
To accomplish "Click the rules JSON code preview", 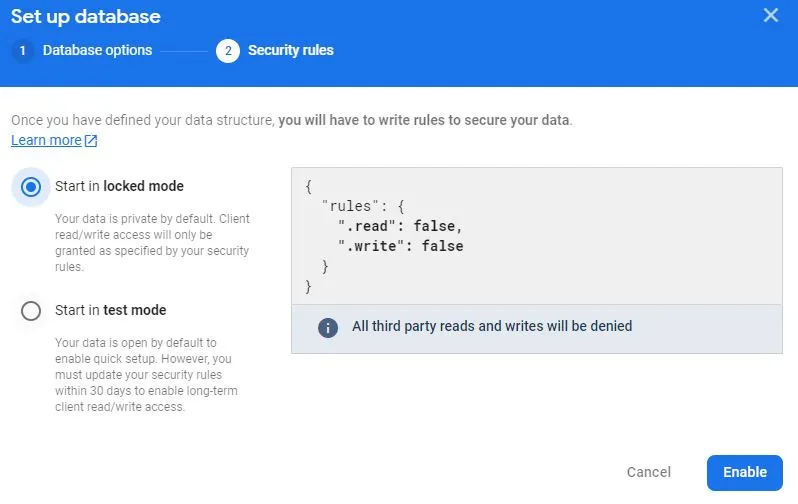I will [536, 236].
